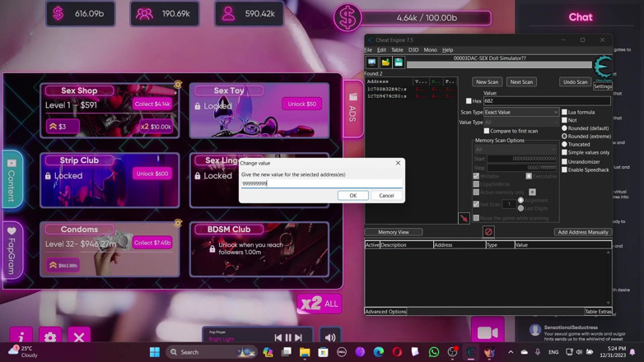Click Add Address Manually
This screenshot has width=644, height=362.
click(x=583, y=232)
